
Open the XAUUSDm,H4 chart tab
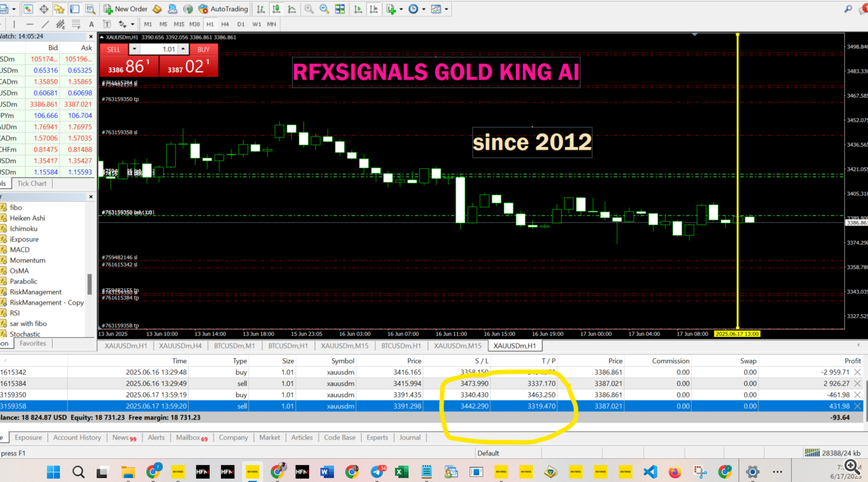point(180,345)
